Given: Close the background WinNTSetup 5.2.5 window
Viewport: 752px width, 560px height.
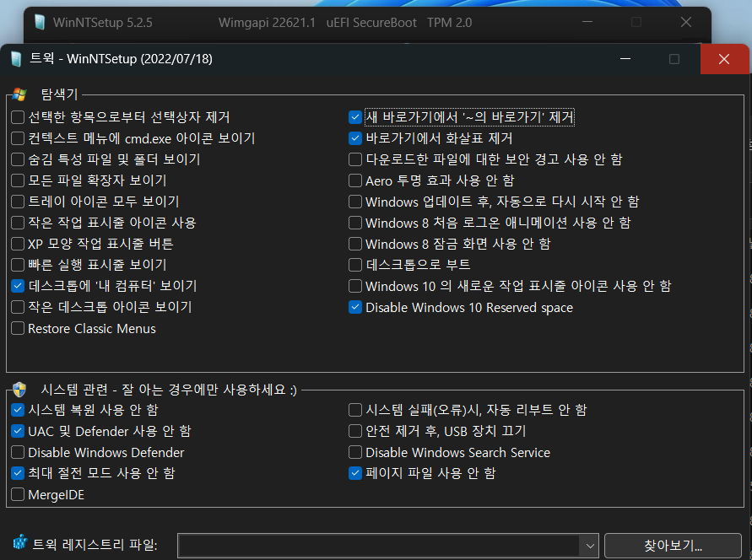Looking at the screenshot, I should tap(686, 22).
